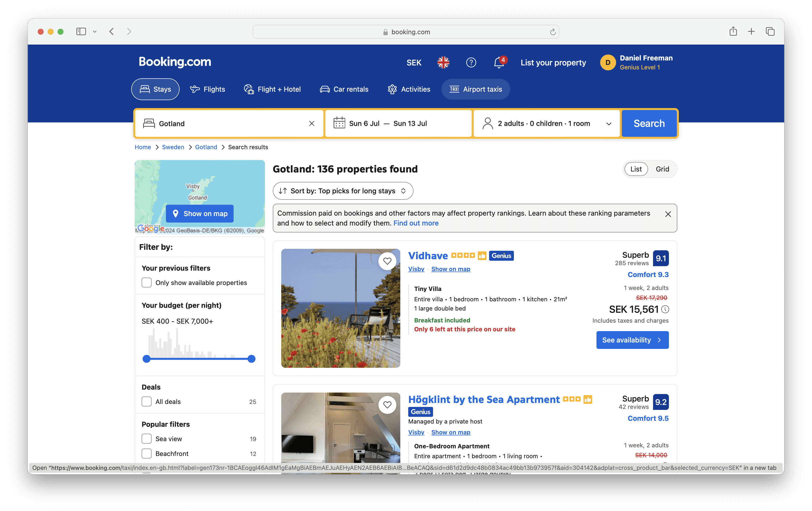Select the Airport taxis tab
The width and height of the screenshot is (812, 511).
pyautogui.click(x=475, y=89)
